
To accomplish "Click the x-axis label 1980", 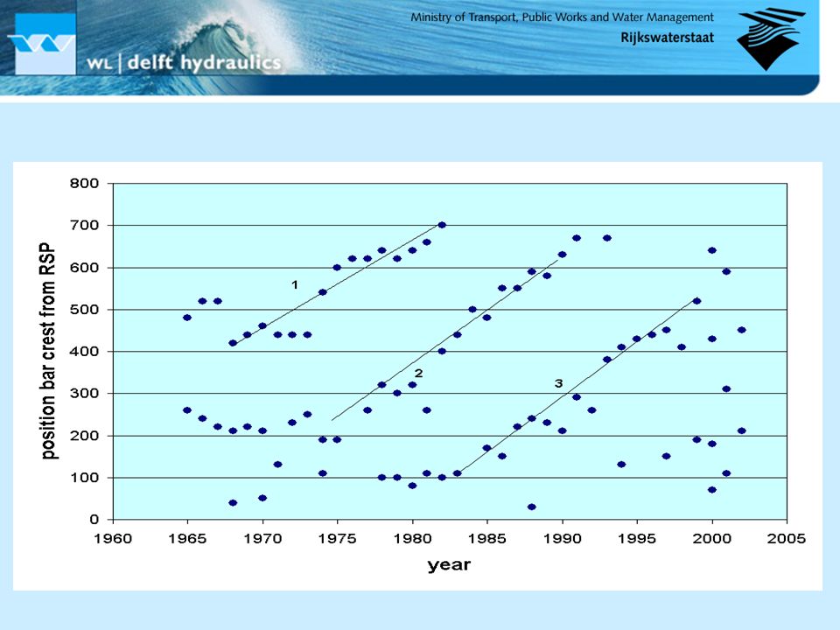I will click(x=412, y=538).
